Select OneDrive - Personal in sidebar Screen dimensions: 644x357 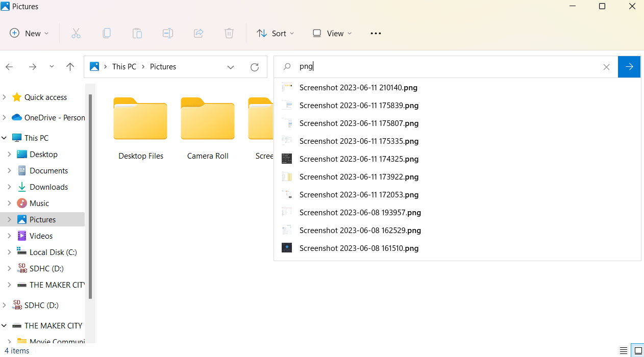click(x=48, y=117)
